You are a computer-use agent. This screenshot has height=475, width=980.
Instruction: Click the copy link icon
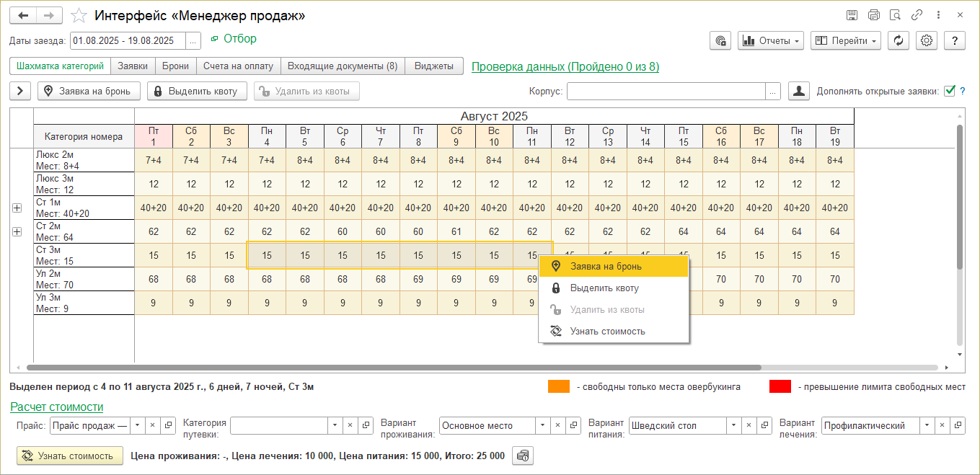point(917,15)
